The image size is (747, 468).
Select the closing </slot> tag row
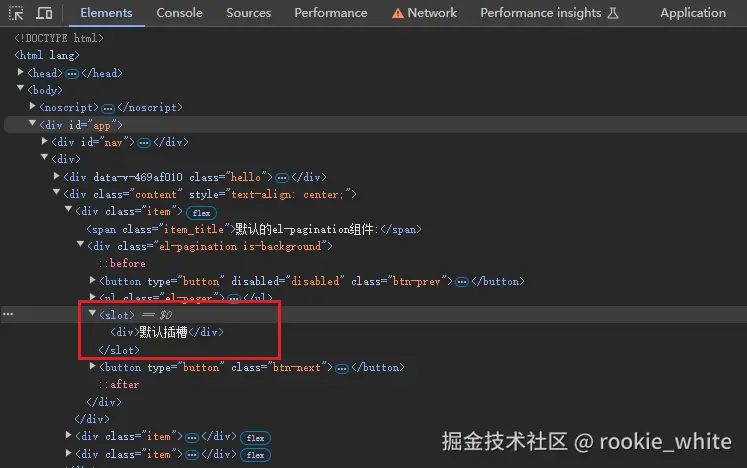coord(119,350)
